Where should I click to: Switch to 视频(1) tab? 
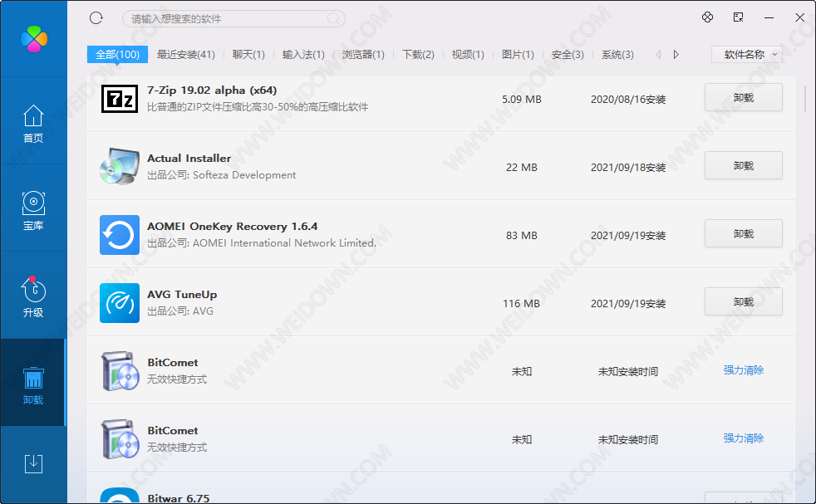tap(468, 55)
